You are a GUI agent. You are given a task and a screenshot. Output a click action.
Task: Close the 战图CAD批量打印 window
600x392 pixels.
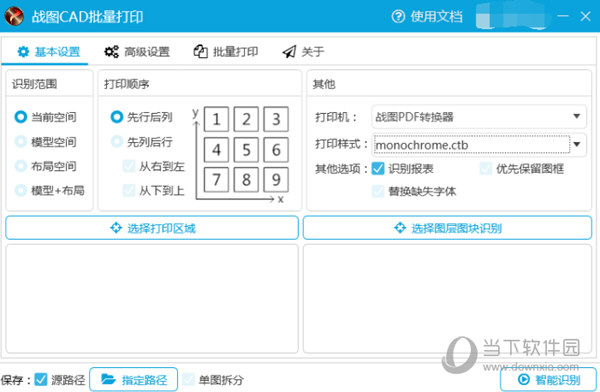pyautogui.click(x=585, y=16)
